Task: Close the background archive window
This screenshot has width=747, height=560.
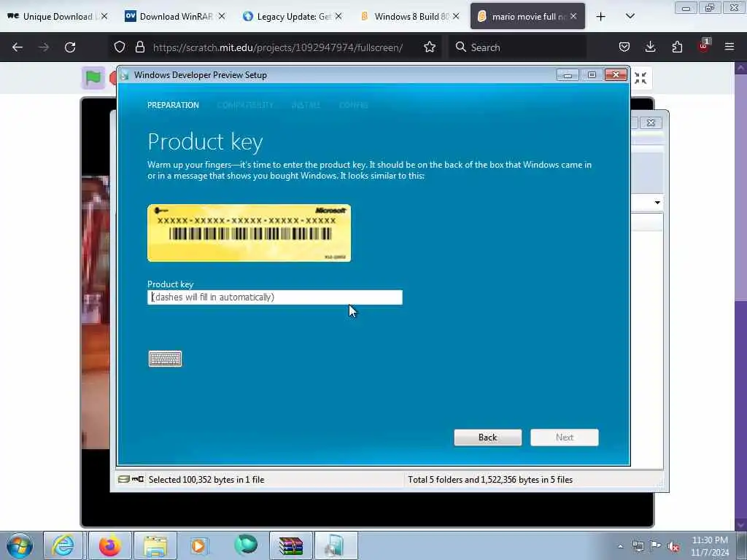Action: click(x=651, y=122)
